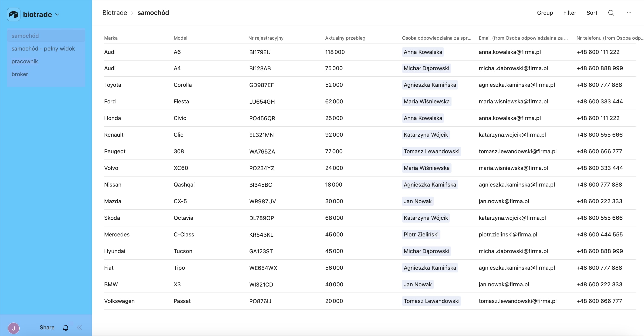Select email piotr.zielinski@firma.pl
Image resolution: width=644 pixels, height=336 pixels.
pos(508,234)
